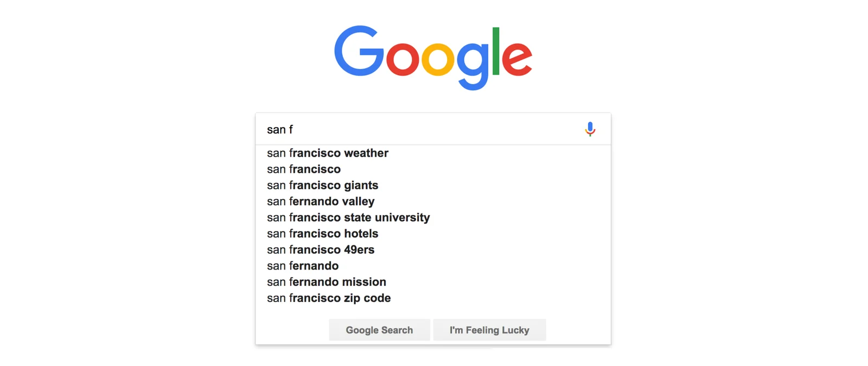Select the 'san francisco 49ers' suggestion
868x366 pixels.
point(321,249)
